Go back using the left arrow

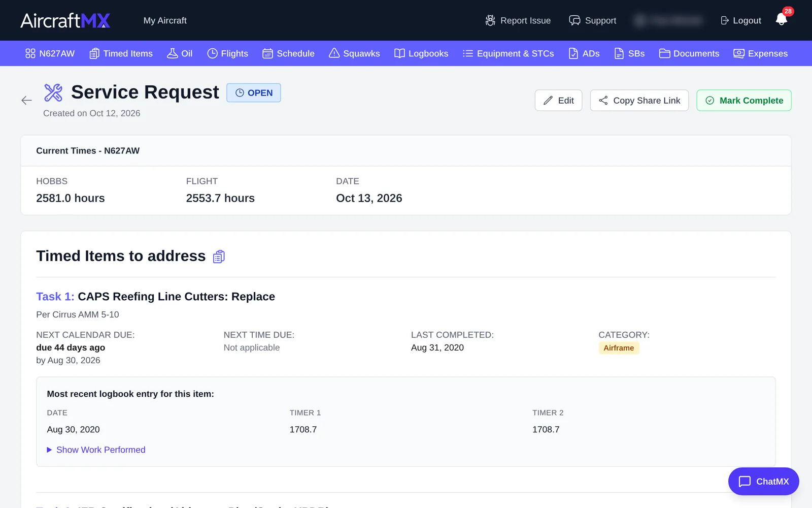pos(27,101)
